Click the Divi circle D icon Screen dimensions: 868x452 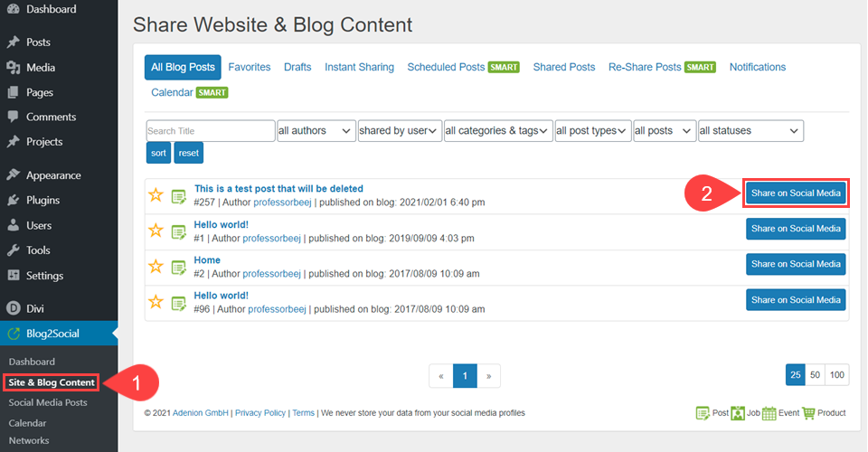14,308
